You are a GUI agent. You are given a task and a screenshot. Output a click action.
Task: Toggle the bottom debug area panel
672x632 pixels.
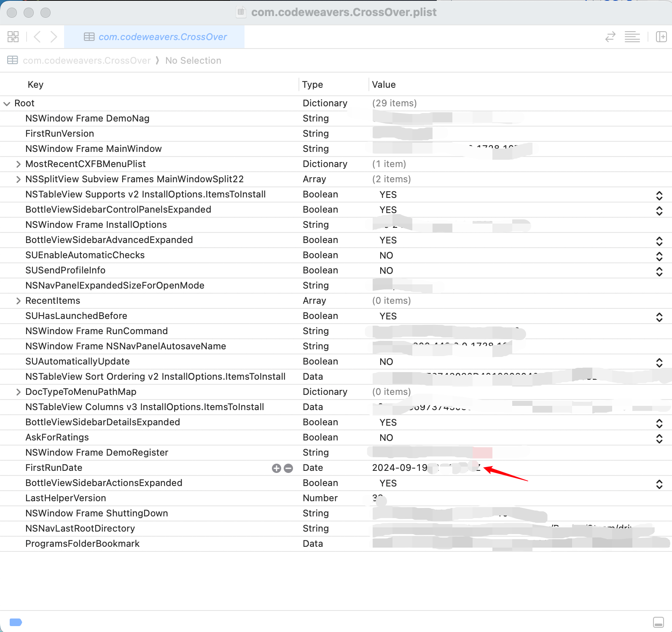click(658, 622)
